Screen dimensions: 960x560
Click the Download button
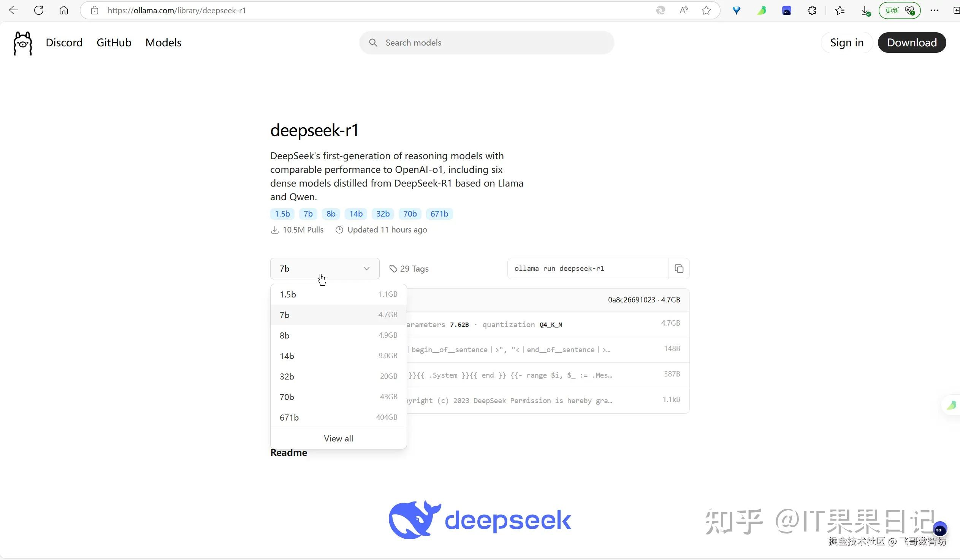coord(912,42)
